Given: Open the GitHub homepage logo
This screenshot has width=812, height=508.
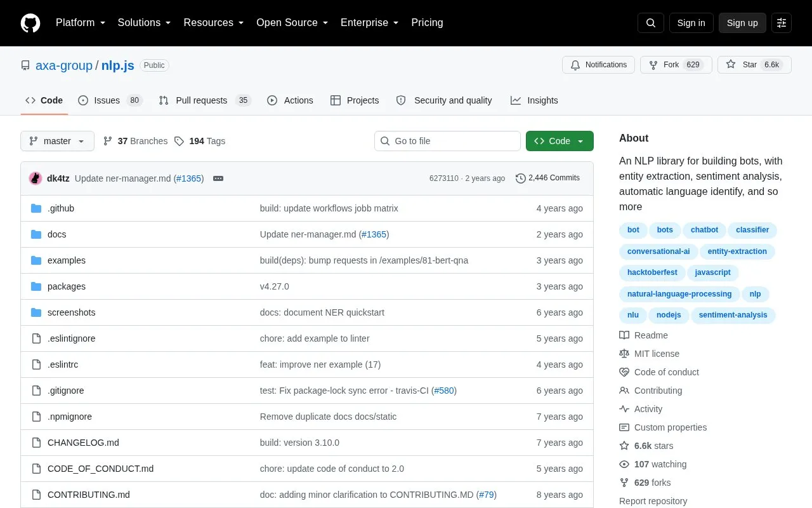Looking at the screenshot, I should 30,23.
